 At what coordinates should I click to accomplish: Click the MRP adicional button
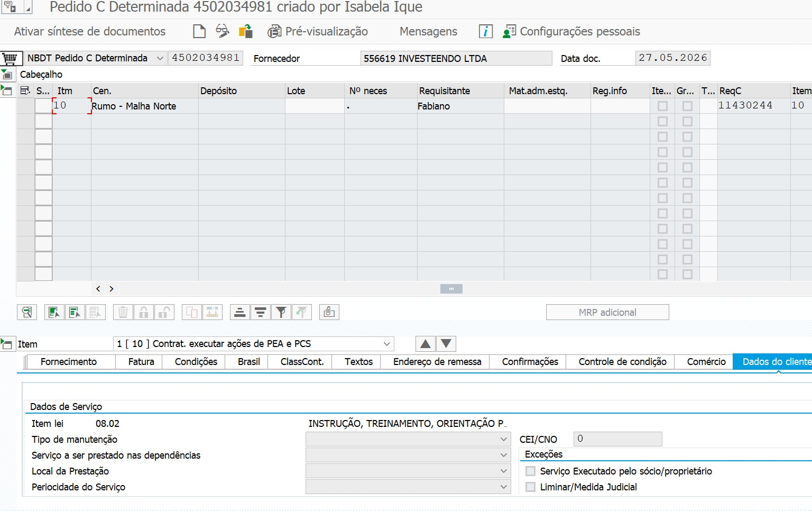pyautogui.click(x=607, y=312)
